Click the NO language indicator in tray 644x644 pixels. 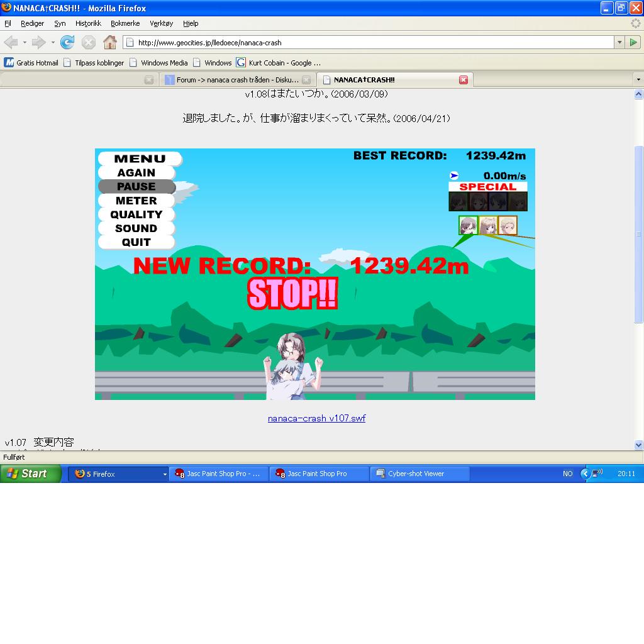pos(568,474)
